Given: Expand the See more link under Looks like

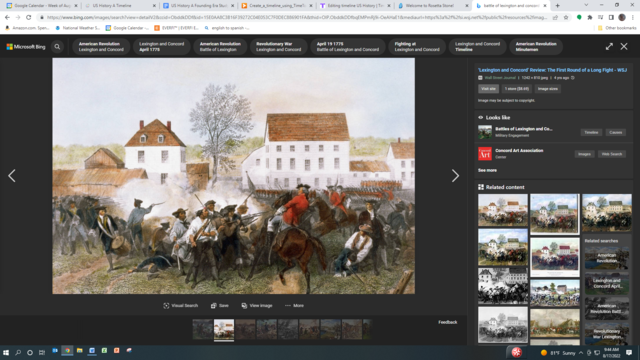Looking at the screenshot, I should tap(487, 170).
